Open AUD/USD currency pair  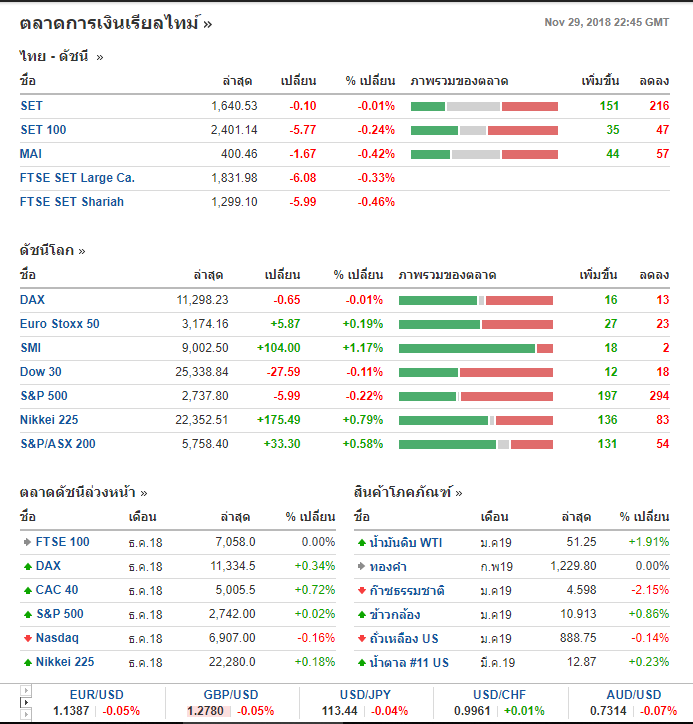coord(633,694)
